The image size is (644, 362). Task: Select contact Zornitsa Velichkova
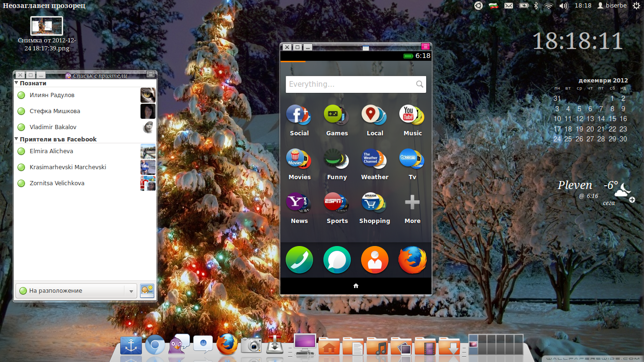coord(85,183)
